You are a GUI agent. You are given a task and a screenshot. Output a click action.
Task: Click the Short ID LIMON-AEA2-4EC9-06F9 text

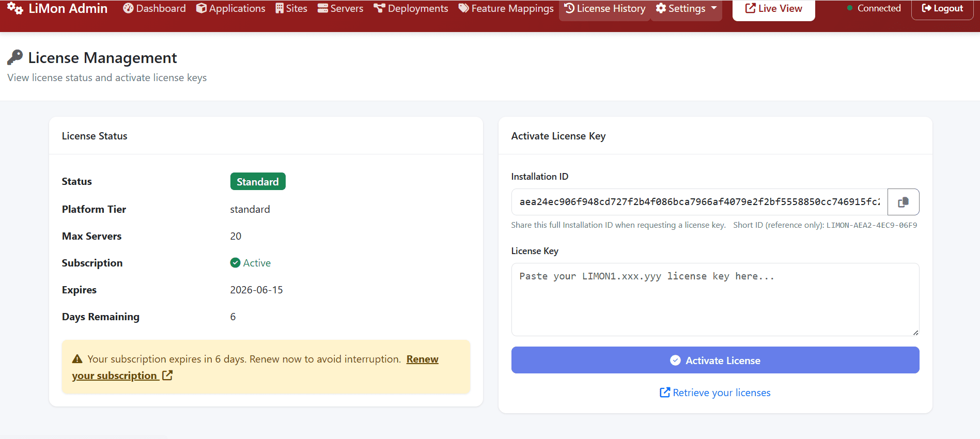click(872, 225)
